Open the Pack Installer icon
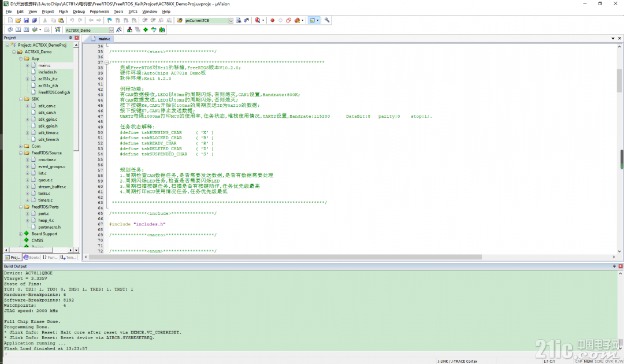Image resolution: width=624 pixels, height=364 pixels. 162,30
